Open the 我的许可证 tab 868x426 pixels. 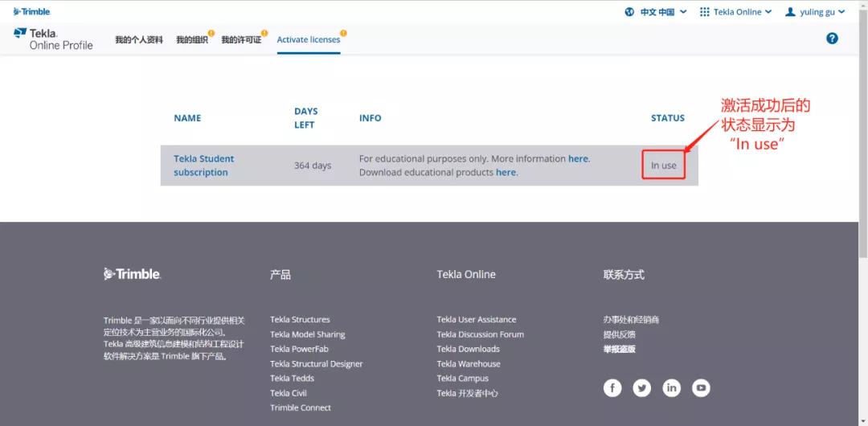coord(241,40)
